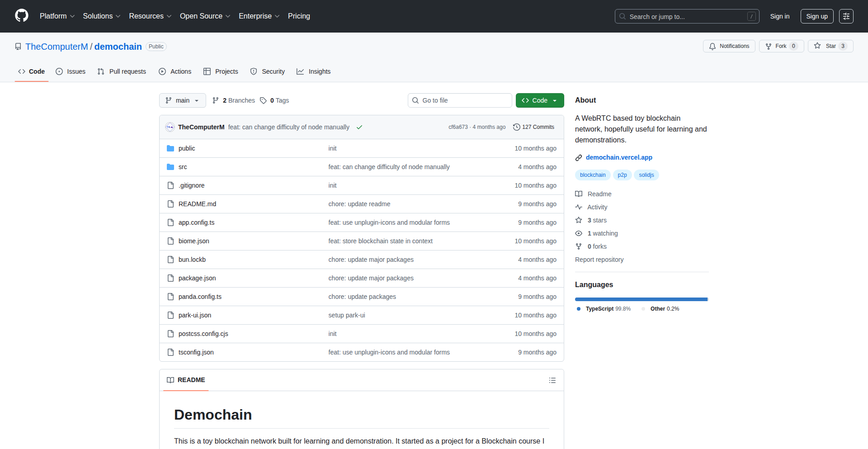This screenshot has height=449, width=868.
Task: Turn on Notifications for this repository
Action: 729,46
